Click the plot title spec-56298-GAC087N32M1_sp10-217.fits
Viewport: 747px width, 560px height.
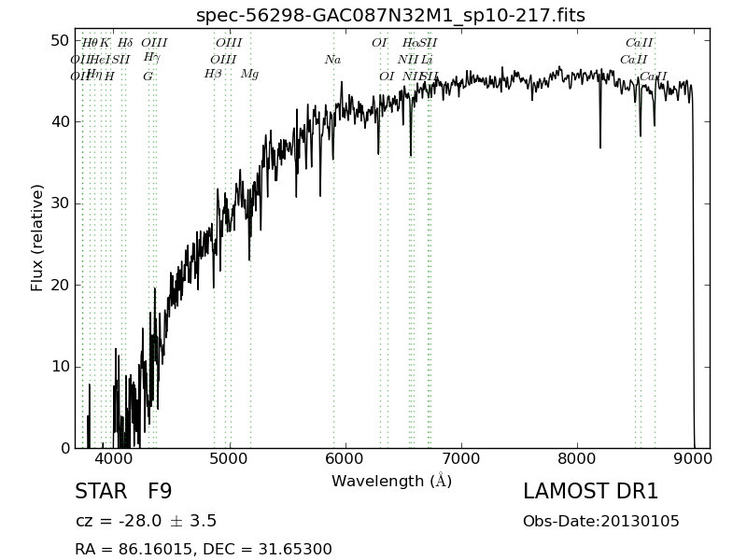pos(390,16)
